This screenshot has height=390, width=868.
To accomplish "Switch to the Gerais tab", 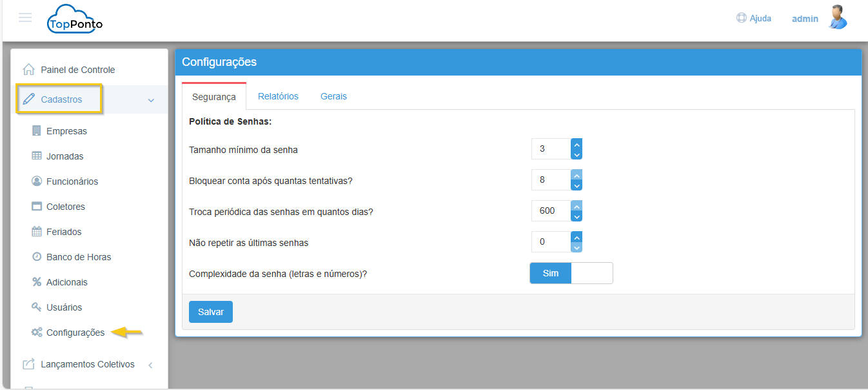I will [x=333, y=96].
